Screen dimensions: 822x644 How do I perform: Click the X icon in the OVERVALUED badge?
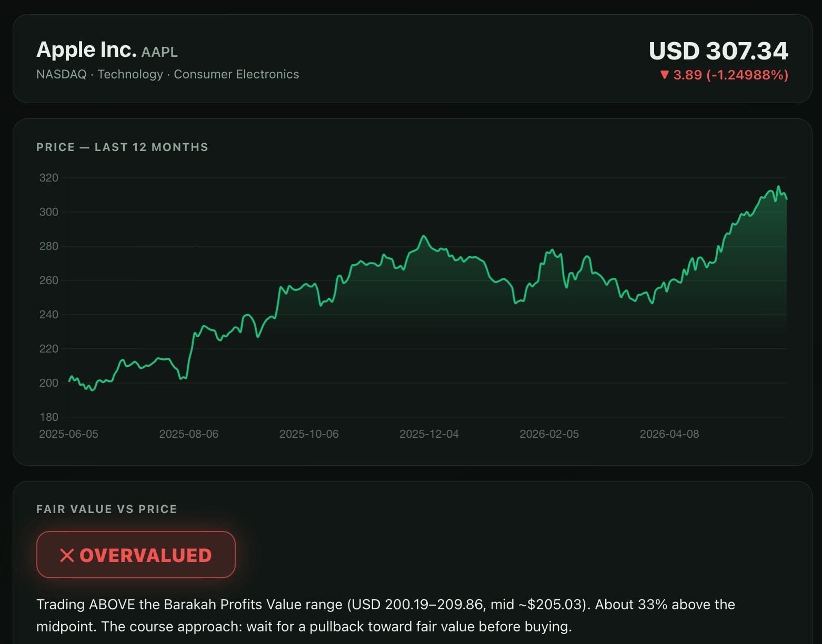point(67,555)
